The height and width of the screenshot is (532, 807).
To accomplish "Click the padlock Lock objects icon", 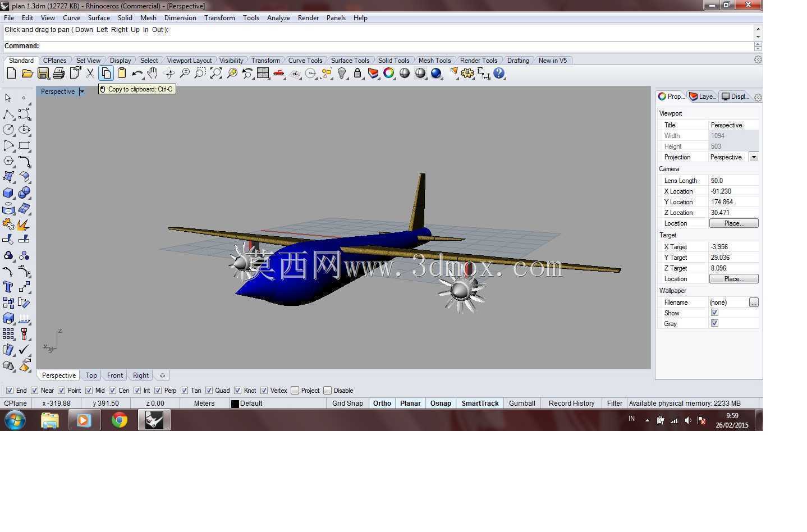I will coord(357,74).
